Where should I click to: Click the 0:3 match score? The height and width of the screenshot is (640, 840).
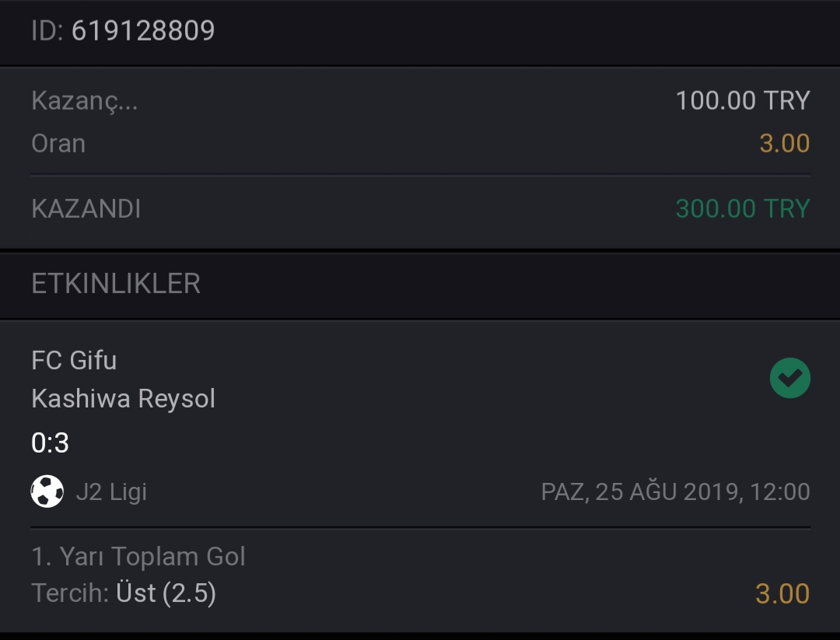click(x=50, y=443)
